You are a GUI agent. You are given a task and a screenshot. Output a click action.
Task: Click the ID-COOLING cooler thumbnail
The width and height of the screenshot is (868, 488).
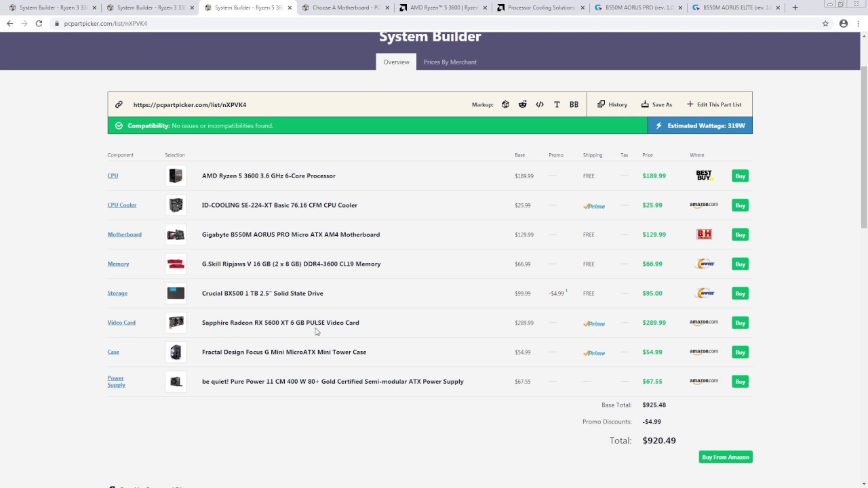(x=176, y=205)
